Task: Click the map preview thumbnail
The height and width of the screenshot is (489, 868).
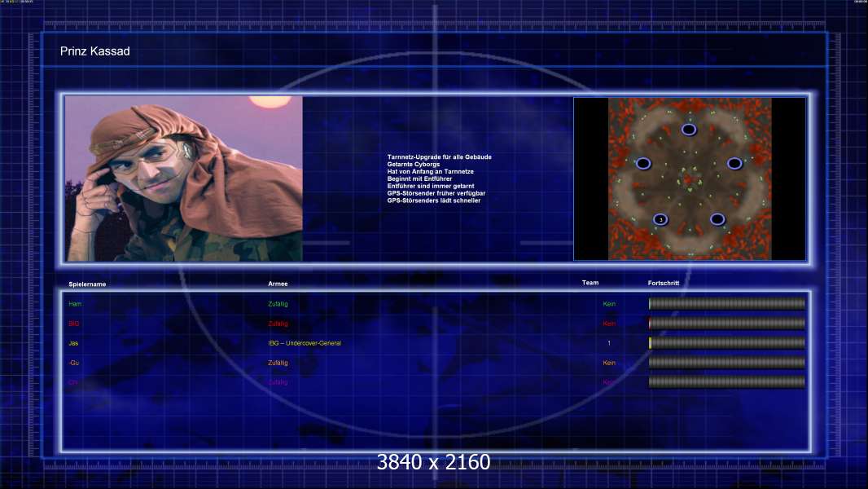Action: [x=690, y=178]
